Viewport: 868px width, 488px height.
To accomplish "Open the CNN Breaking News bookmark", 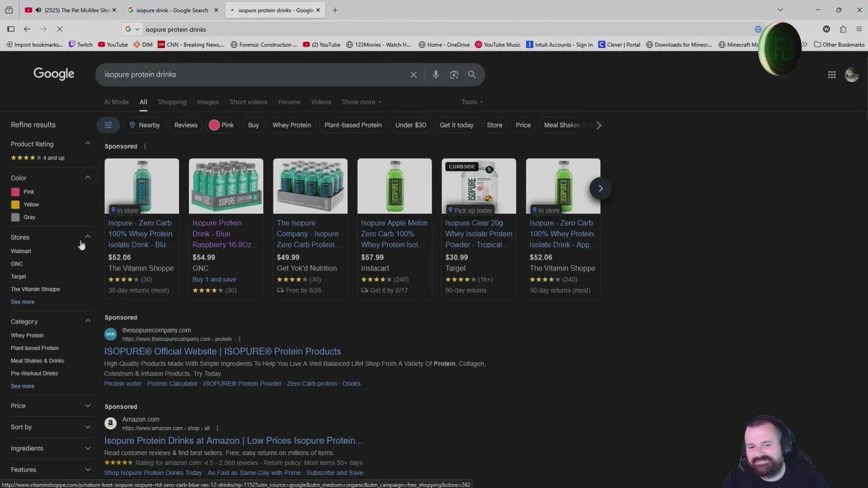I will (x=191, y=45).
